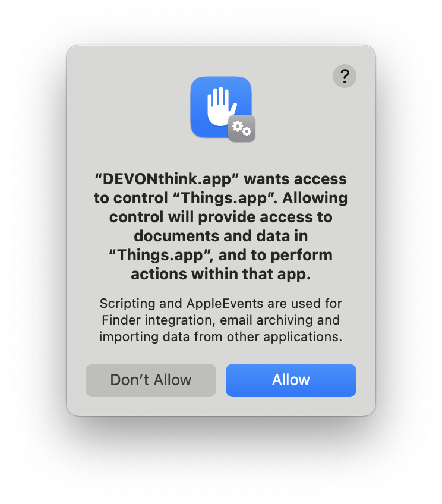The height and width of the screenshot is (504, 442).
Task: Click the blue privacy hand icon
Action: tap(220, 107)
